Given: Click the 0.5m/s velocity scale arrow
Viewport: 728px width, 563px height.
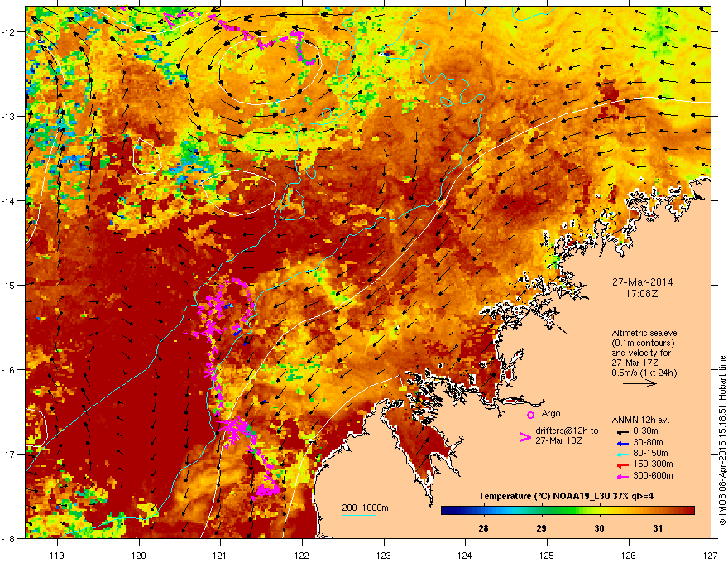Looking at the screenshot, I should [x=639, y=383].
